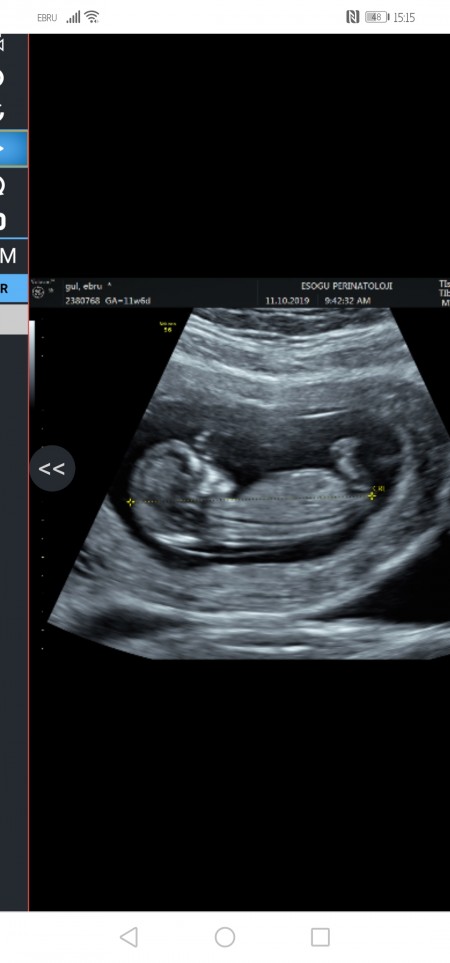This screenshot has width=450, height=963.
Task: Click the left yellow caliper marker
Action: coord(130,502)
